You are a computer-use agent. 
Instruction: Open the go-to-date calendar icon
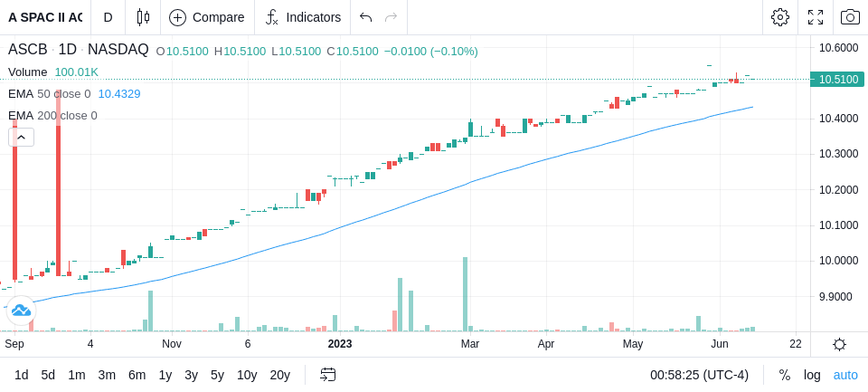(327, 375)
